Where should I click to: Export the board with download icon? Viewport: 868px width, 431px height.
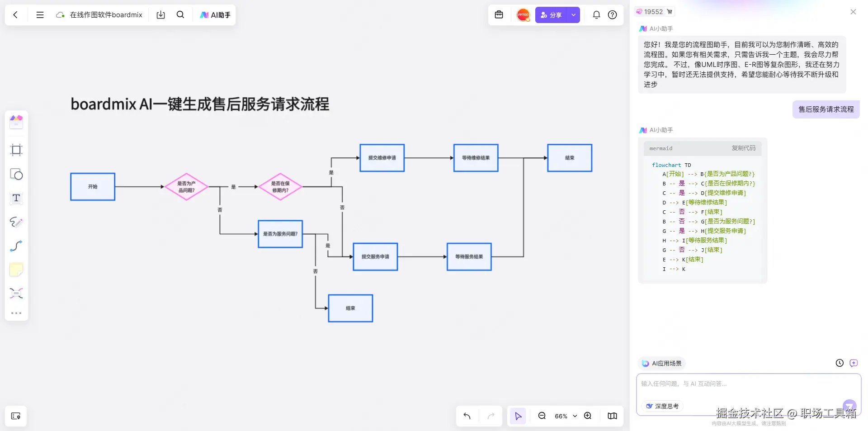click(x=160, y=15)
